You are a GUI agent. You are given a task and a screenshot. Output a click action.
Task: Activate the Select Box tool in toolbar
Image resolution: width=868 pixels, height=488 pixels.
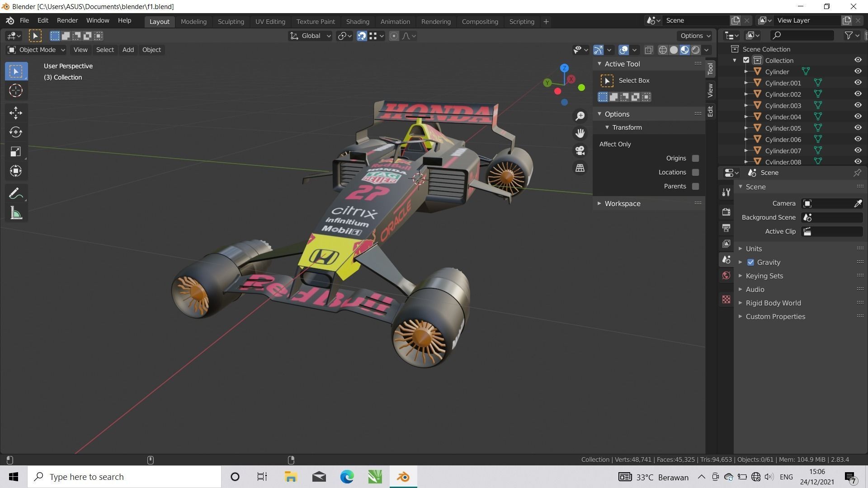pos(16,71)
